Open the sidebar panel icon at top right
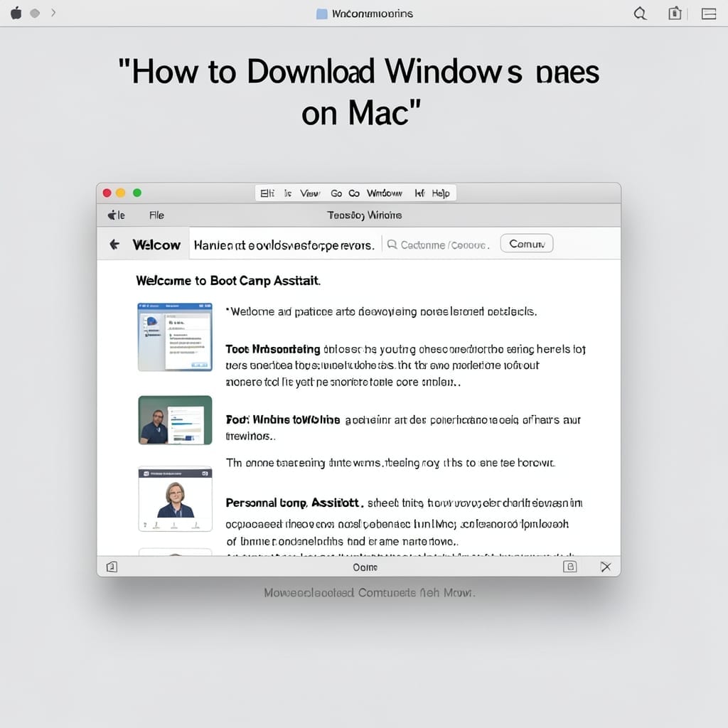The image size is (728, 728). [x=709, y=14]
